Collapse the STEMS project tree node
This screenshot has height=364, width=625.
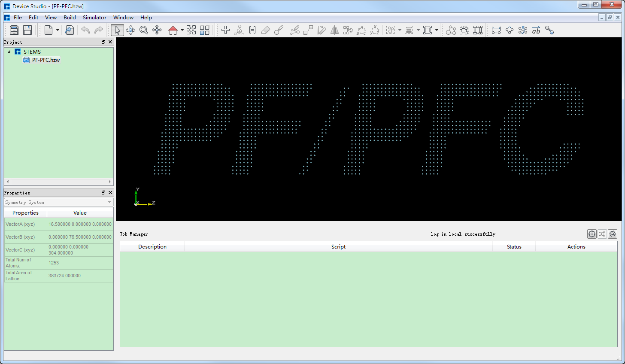pyautogui.click(x=9, y=52)
